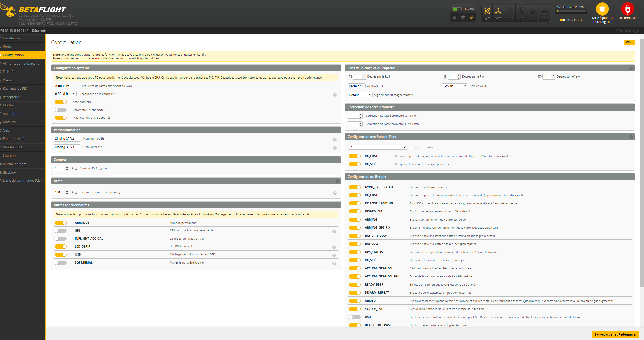Click the link status icon under battery
Screen dimensions: 644x340
[x=471, y=17]
